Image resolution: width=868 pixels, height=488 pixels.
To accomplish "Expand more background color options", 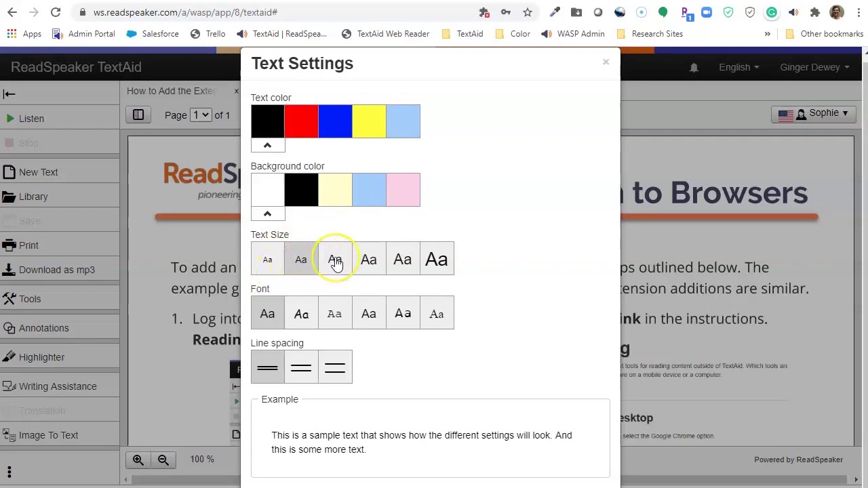I will tap(267, 213).
